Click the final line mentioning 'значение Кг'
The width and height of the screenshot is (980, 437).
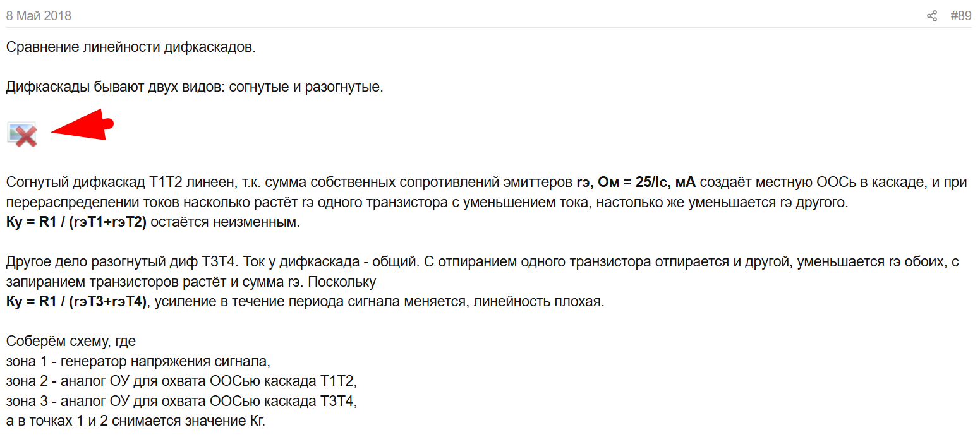(x=135, y=421)
